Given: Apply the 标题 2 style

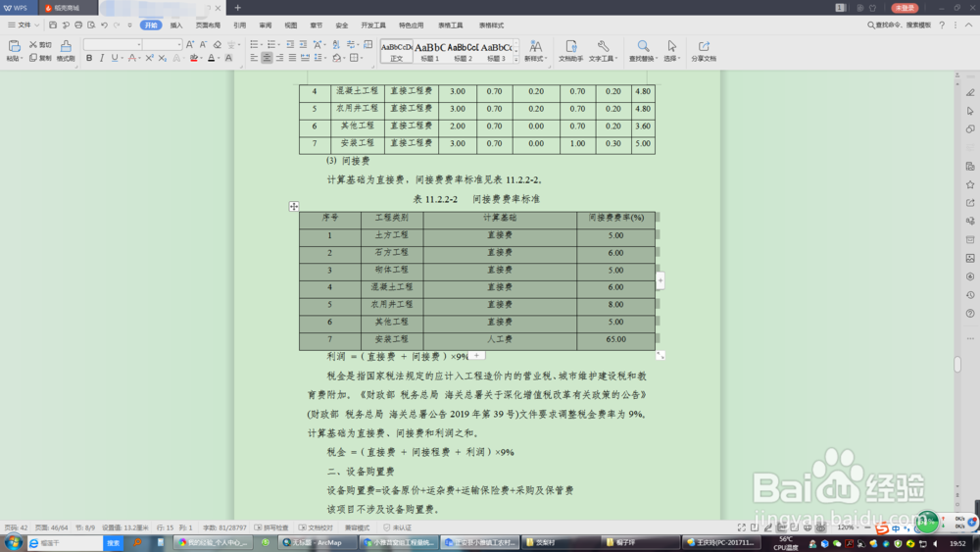Looking at the screenshot, I should pyautogui.click(x=463, y=51).
